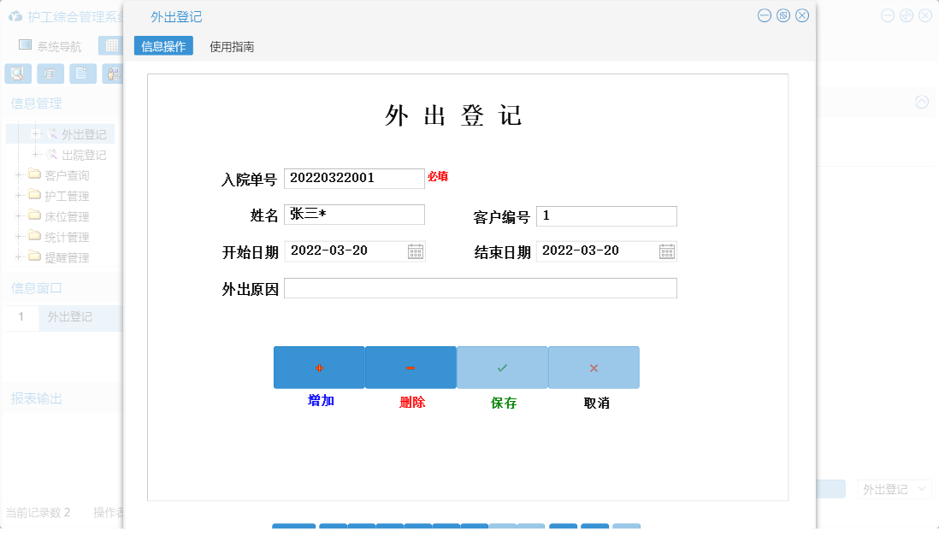Cancel editing with the 取消 button
The width and height of the screenshot is (939, 560).
(594, 367)
